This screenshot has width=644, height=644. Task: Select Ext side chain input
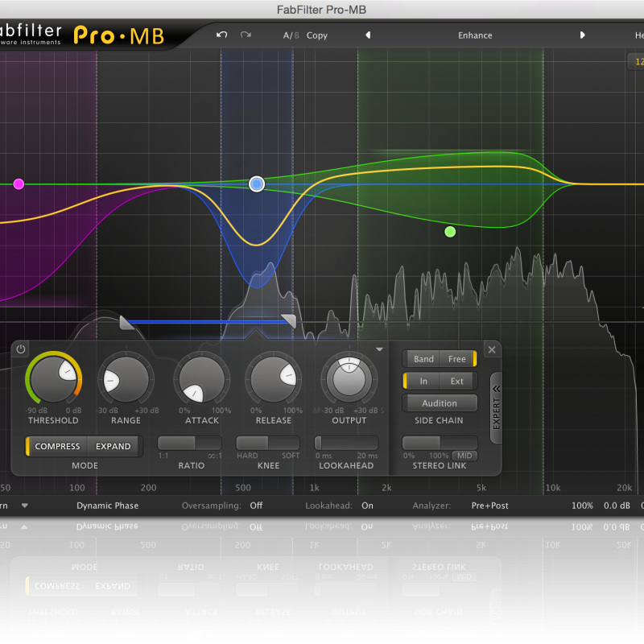coord(457,381)
